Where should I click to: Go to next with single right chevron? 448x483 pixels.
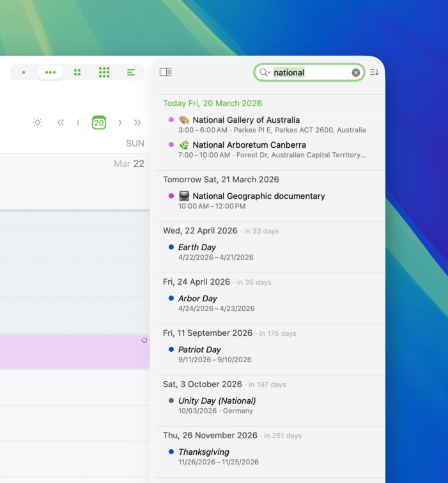(120, 123)
